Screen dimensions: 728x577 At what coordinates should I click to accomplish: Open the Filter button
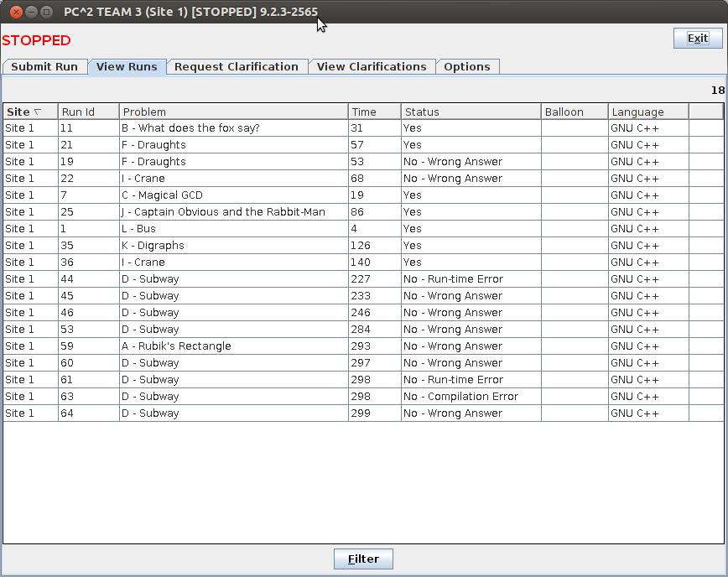(363, 559)
